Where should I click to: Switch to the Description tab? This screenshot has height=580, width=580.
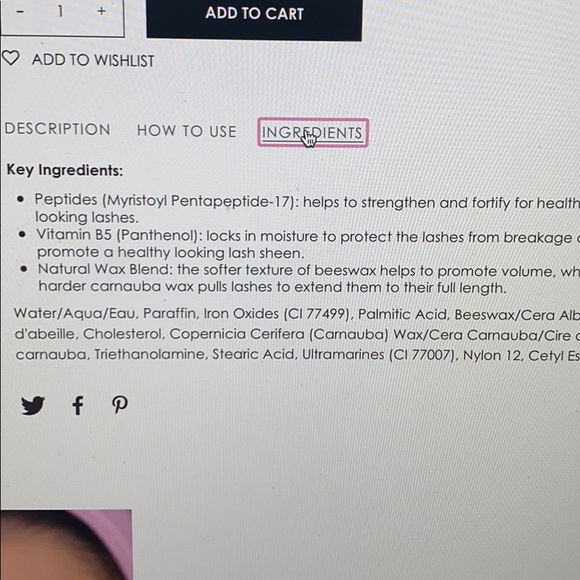click(58, 129)
